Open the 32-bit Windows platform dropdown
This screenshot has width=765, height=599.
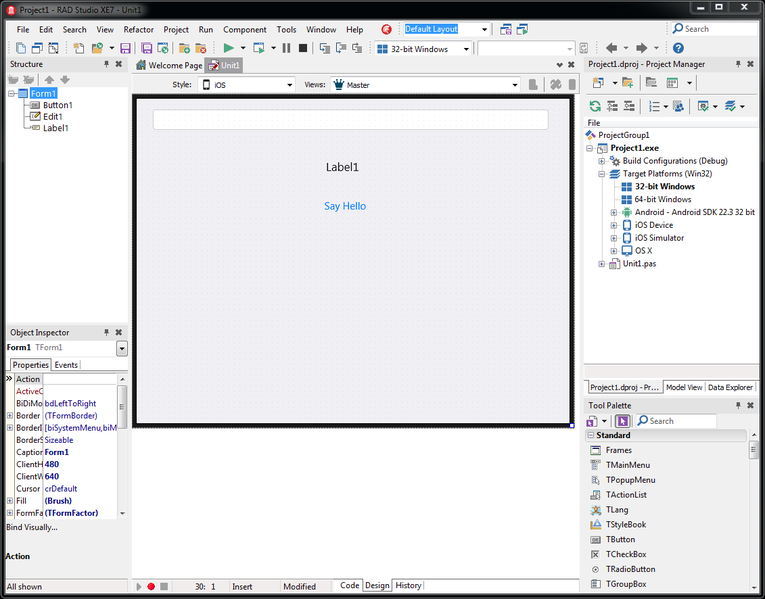(x=466, y=49)
